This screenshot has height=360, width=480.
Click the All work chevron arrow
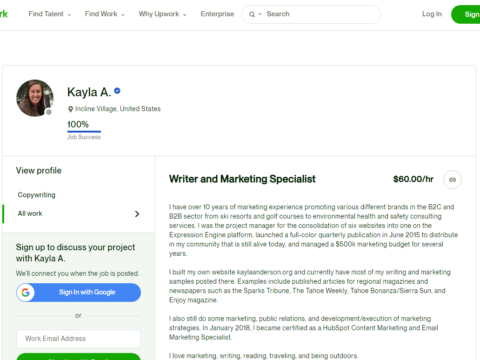pos(137,214)
